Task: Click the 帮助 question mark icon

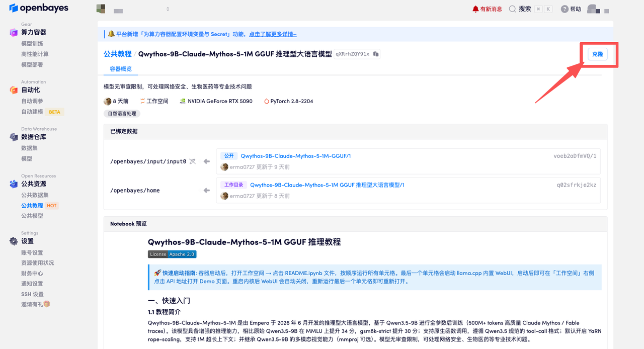Action: click(565, 9)
